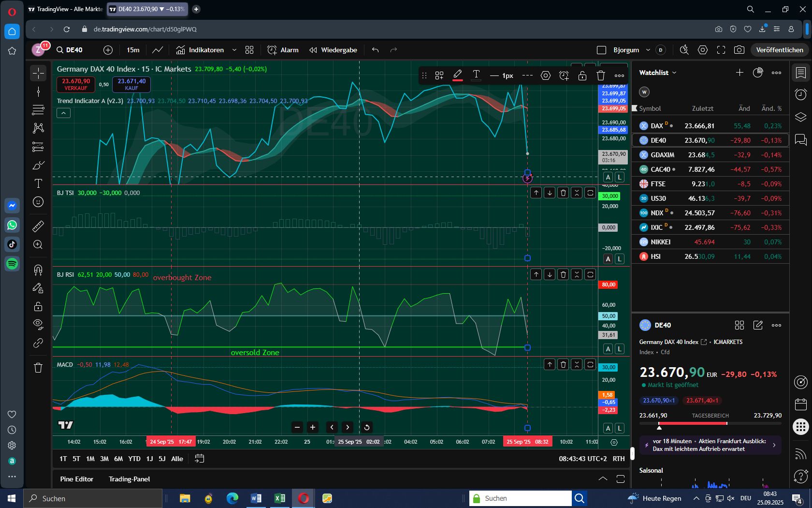Expand the Watchlist dropdown
Screen dimensions: 812x508
click(657, 73)
